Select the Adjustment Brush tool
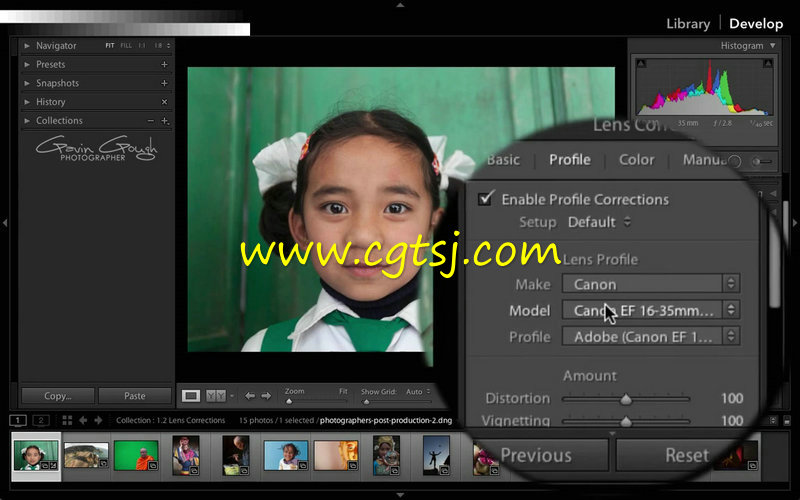Viewport: 800px width, 500px height. tap(762, 162)
